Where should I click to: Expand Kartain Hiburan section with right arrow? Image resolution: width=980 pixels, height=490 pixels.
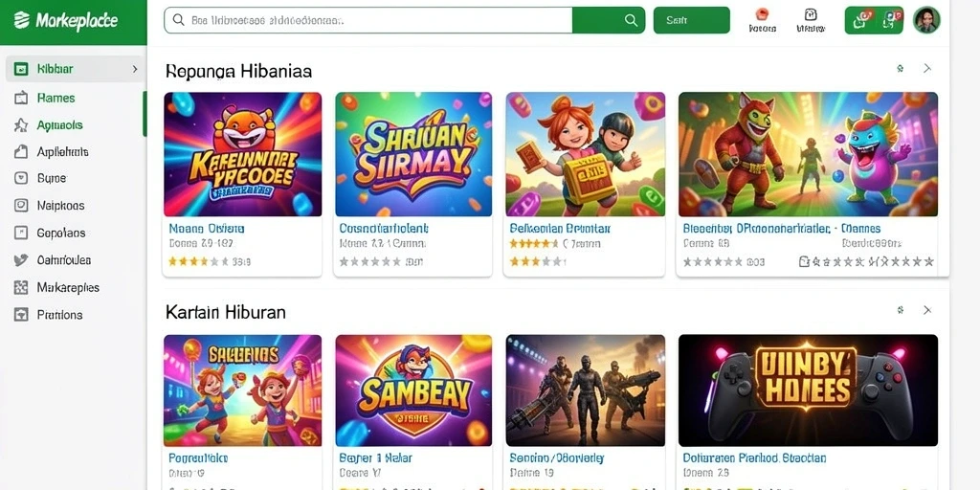[927, 310]
